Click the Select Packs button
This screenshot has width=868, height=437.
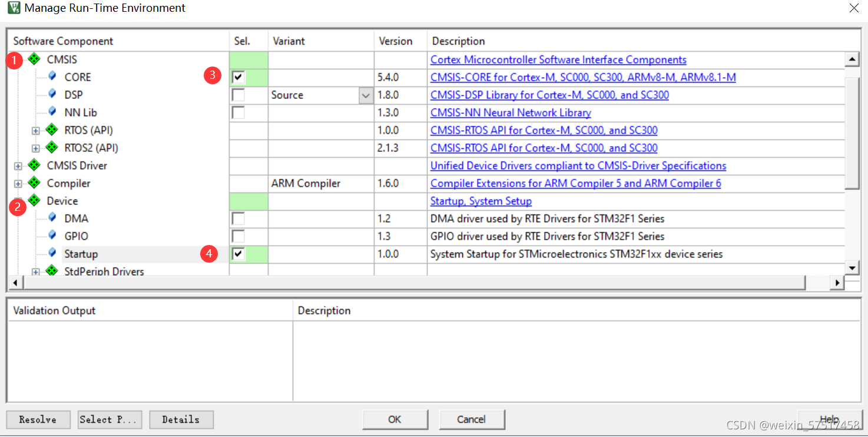point(110,419)
